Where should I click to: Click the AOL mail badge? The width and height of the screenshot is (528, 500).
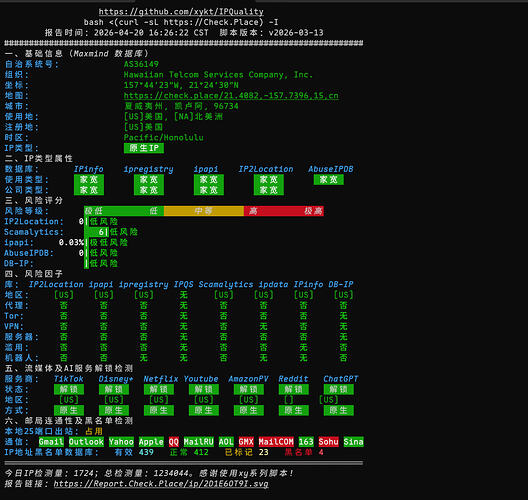click(x=226, y=441)
